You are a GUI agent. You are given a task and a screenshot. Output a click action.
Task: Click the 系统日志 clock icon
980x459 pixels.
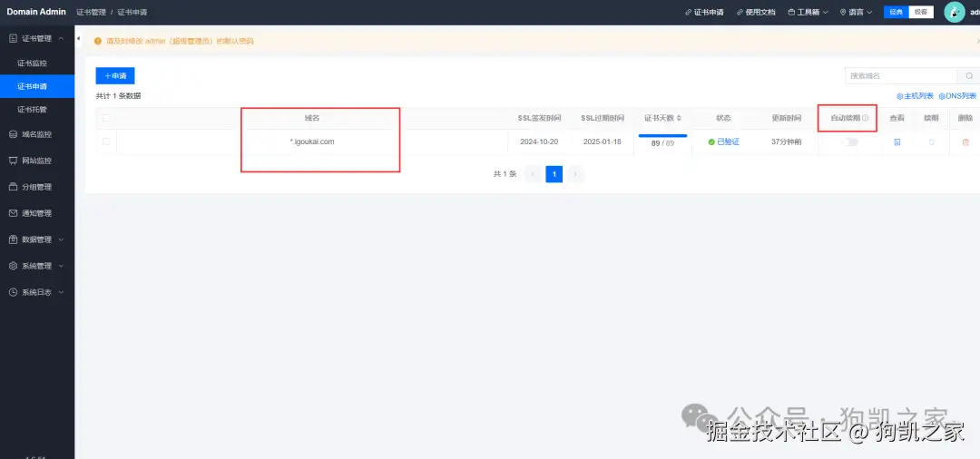point(13,291)
